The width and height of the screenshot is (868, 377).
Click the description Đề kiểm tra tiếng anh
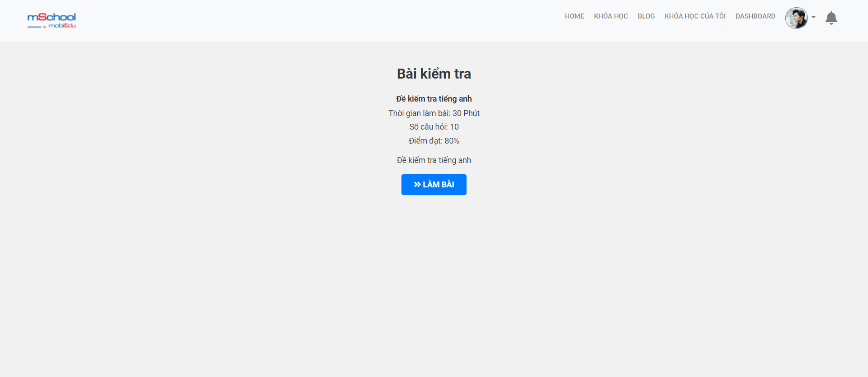[434, 160]
